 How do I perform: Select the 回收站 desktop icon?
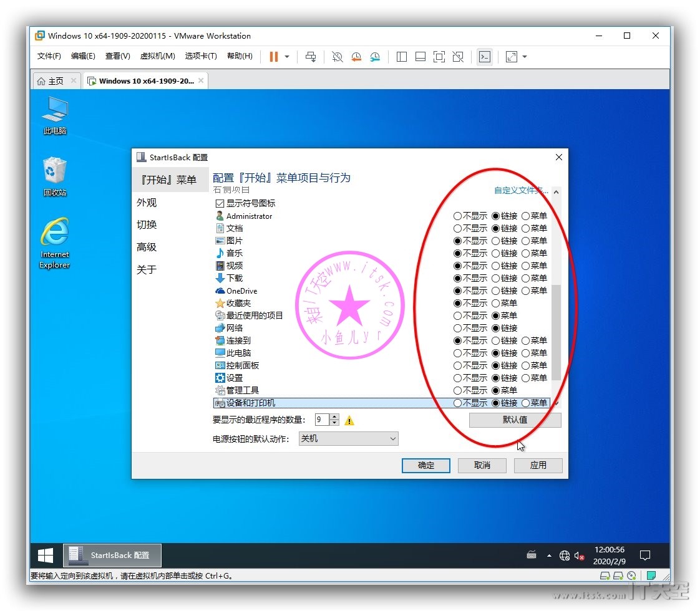point(54,176)
